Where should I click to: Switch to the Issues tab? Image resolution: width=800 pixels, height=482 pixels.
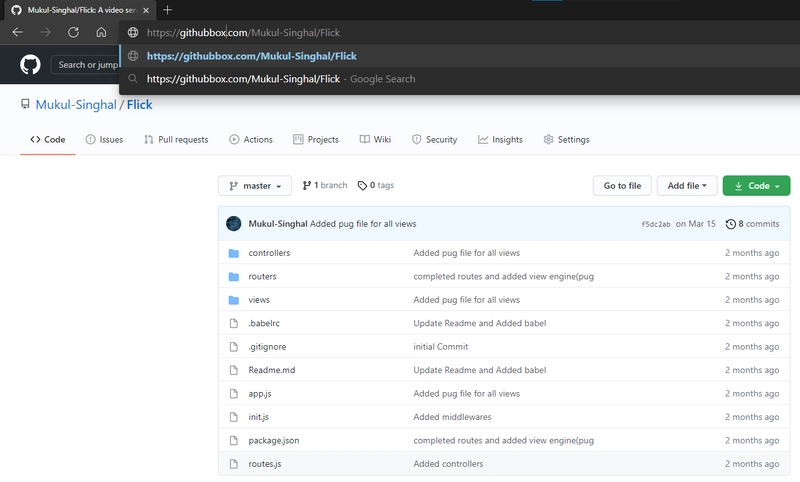coord(104,139)
